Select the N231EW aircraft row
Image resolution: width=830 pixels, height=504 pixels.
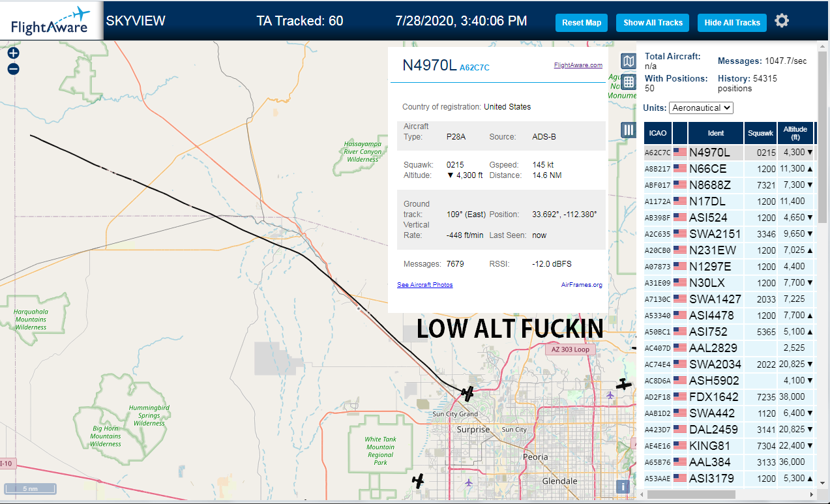tap(730, 250)
